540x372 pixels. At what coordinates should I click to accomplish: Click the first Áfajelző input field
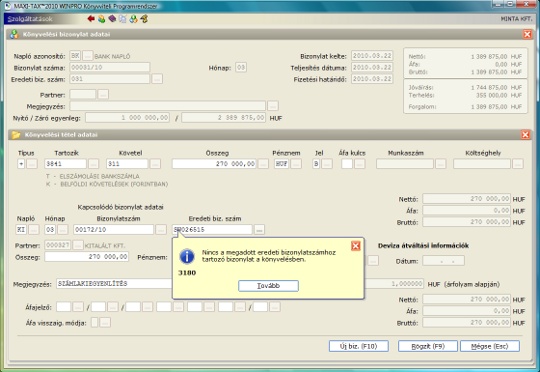pos(64,307)
